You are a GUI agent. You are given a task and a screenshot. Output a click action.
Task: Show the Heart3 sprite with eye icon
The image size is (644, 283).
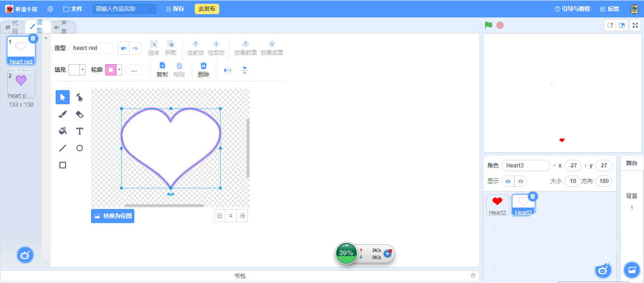tap(508, 181)
